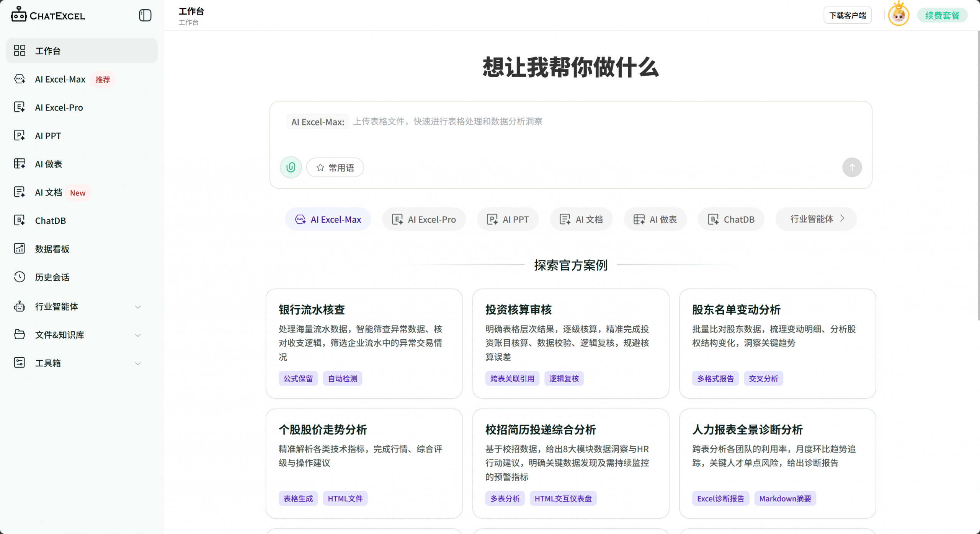The image size is (980, 534).
Task: Click the 自动检测 tag
Action: click(x=343, y=379)
